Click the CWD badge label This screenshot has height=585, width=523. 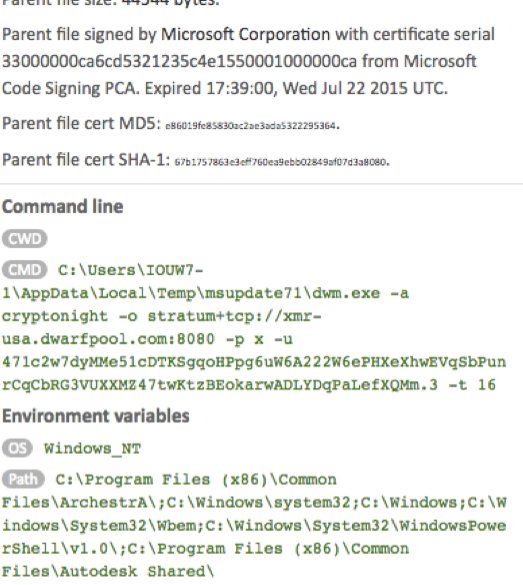tap(25, 239)
